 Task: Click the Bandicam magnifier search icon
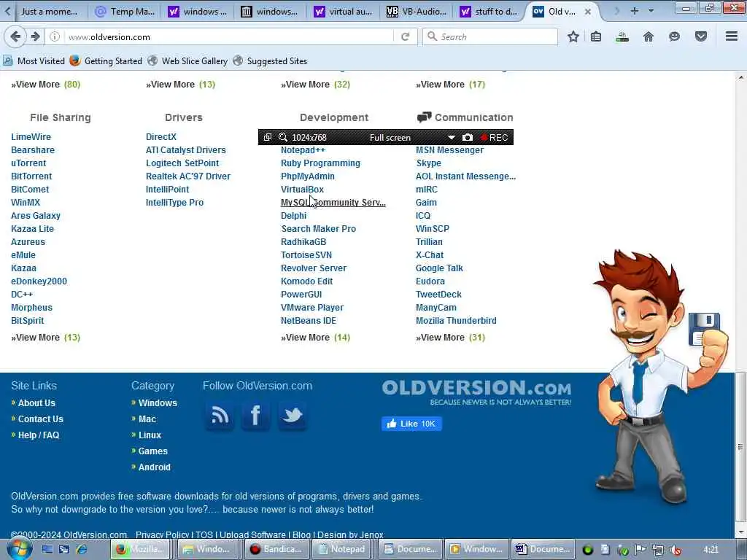pos(282,137)
